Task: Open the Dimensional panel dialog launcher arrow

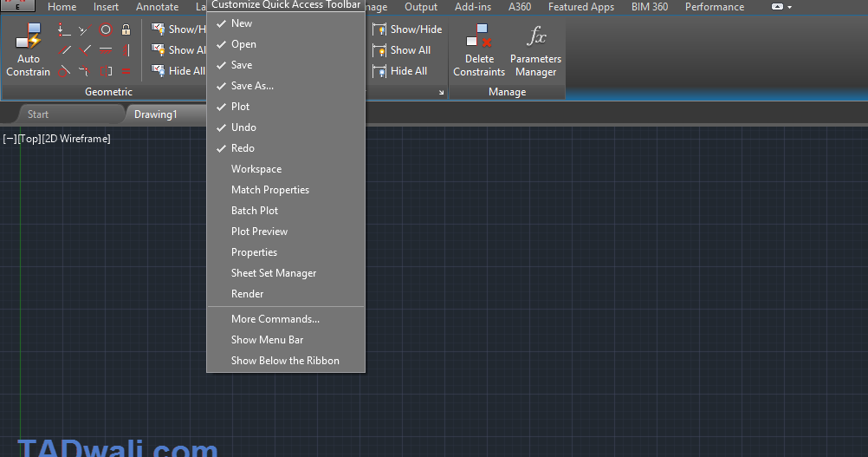Action: [x=441, y=93]
